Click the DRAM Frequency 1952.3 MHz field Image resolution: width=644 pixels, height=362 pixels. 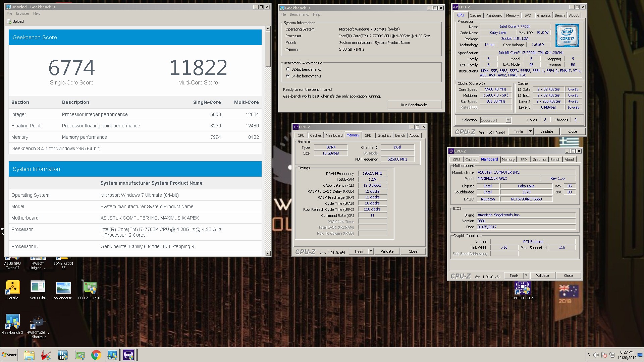click(372, 173)
